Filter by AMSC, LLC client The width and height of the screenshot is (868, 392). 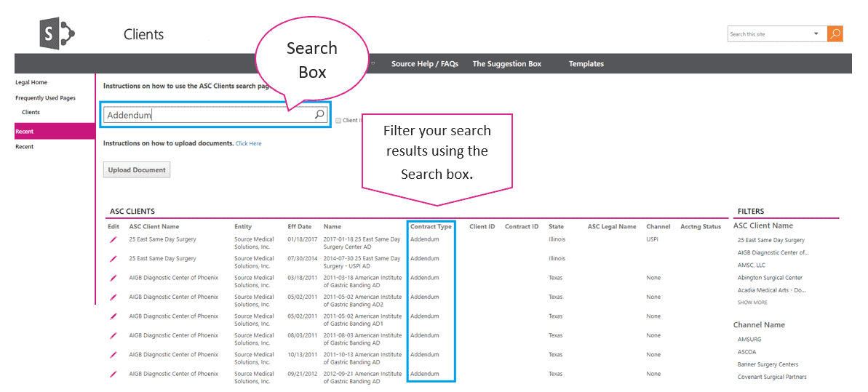point(752,265)
